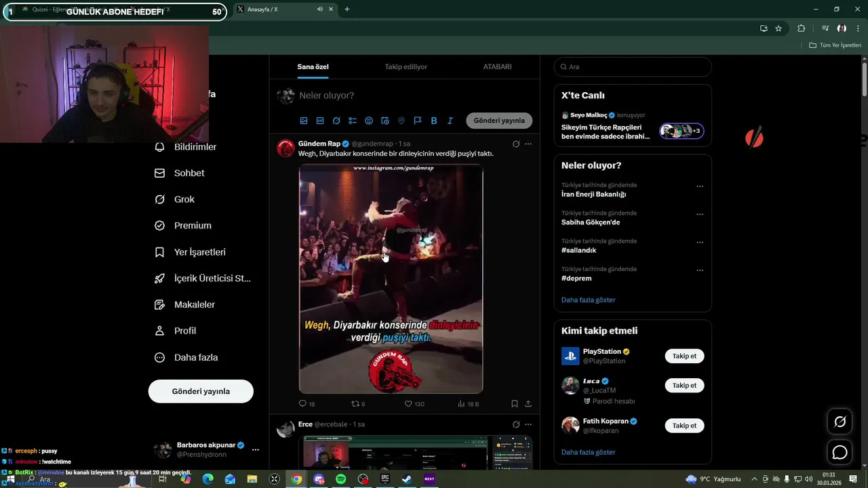Screen dimensions: 868x488
Task: Expand Daha fazla sidebar menu
Action: [x=186, y=357]
